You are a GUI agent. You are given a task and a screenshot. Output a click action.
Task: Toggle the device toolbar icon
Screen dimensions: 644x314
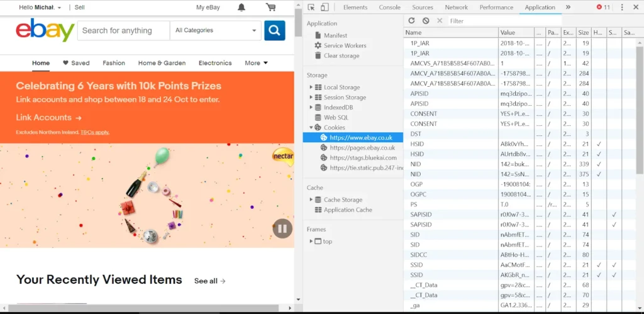(x=325, y=8)
